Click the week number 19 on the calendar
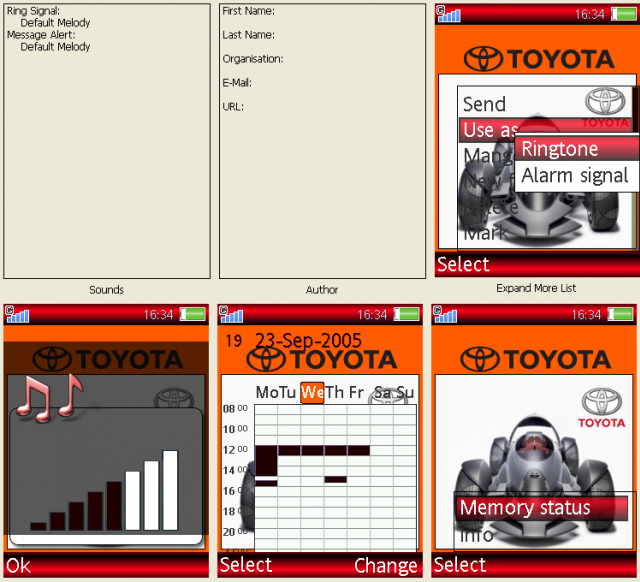 [x=234, y=341]
